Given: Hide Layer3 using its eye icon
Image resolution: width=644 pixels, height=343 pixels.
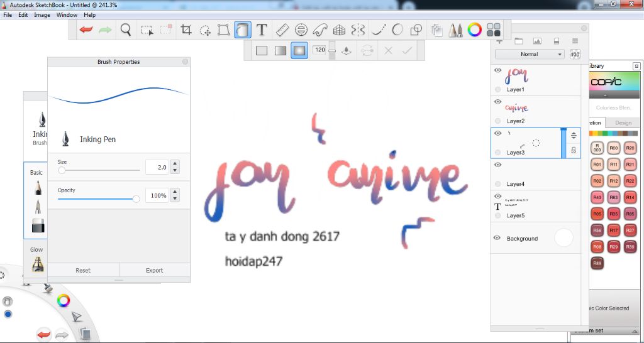Looking at the screenshot, I should 498,133.
